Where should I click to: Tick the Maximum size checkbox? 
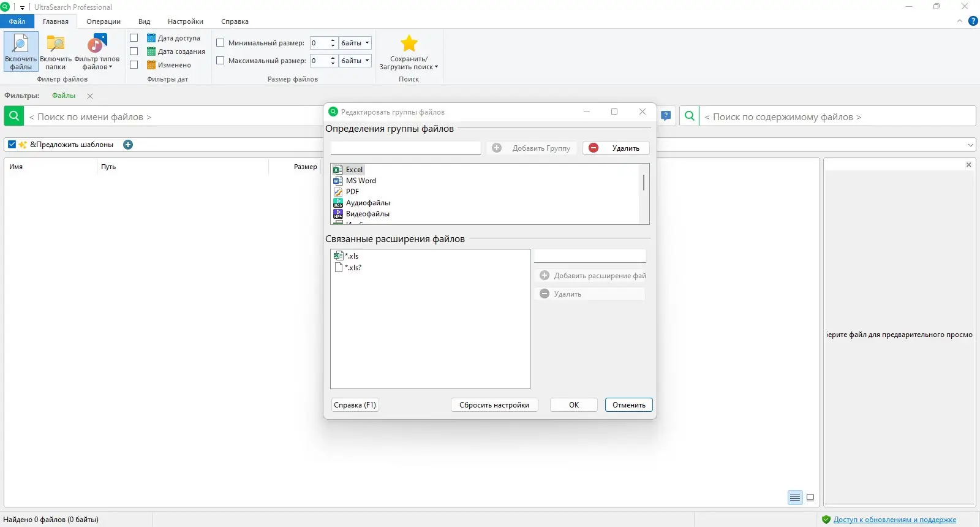pos(221,61)
